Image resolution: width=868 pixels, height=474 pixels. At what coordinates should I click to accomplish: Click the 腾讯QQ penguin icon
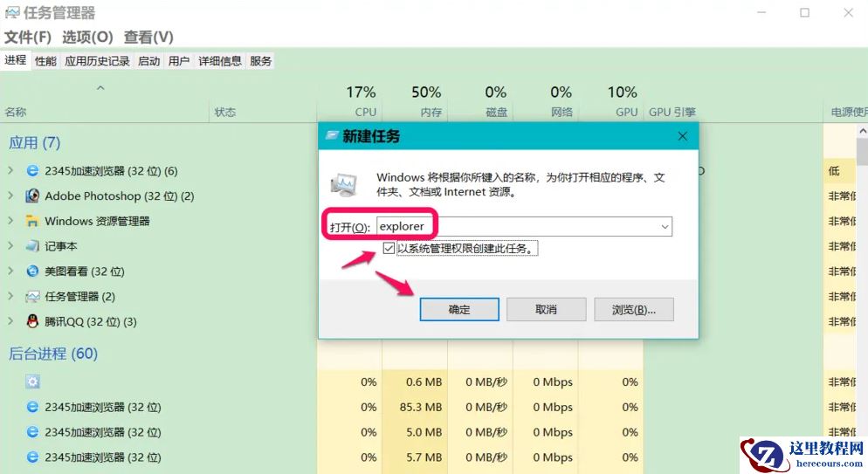pyautogui.click(x=32, y=321)
